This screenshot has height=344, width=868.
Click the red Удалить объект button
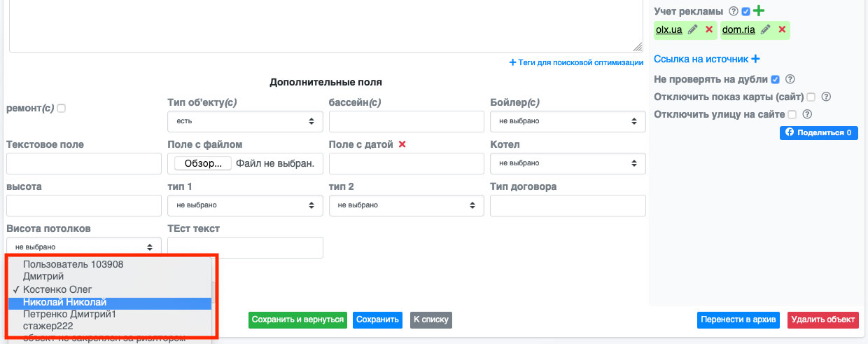(822, 319)
